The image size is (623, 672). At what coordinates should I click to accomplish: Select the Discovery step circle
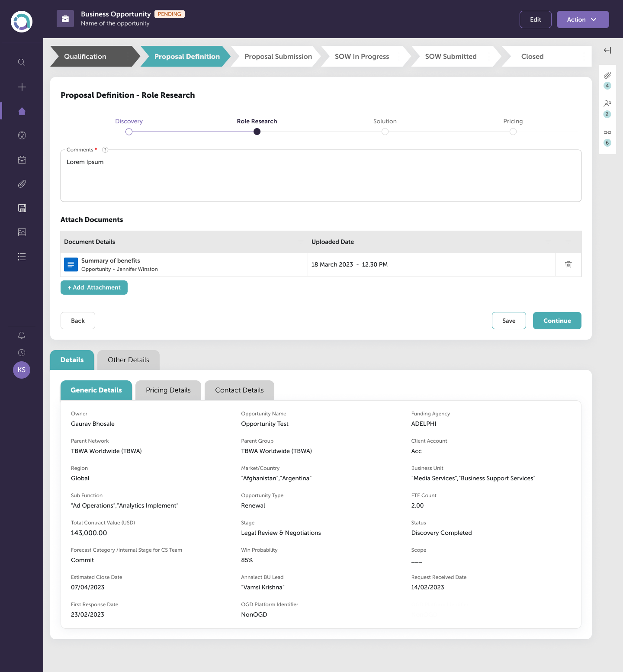point(129,132)
